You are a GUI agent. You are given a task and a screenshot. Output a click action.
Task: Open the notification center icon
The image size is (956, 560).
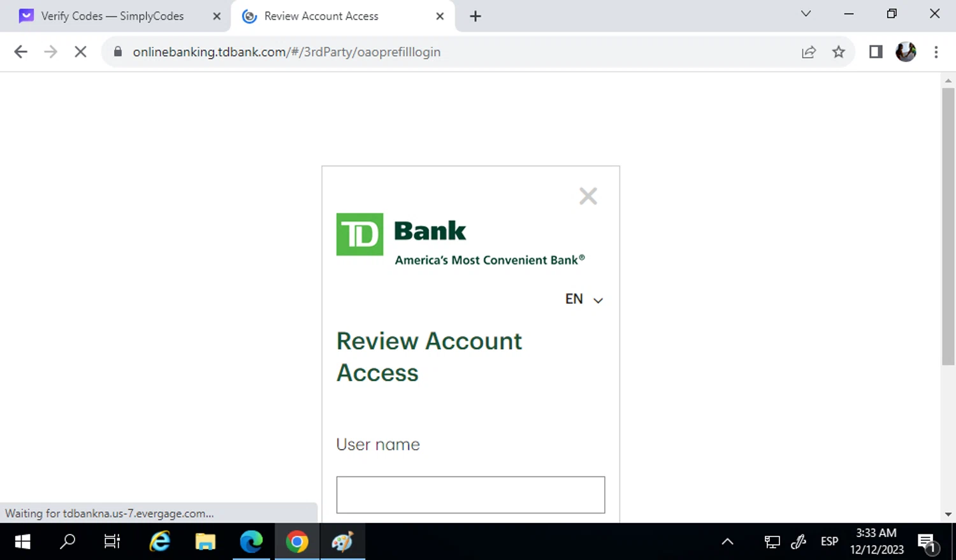927,543
